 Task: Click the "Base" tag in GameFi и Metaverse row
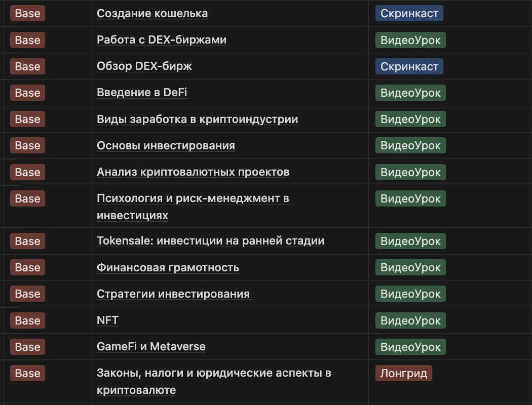pos(27,347)
